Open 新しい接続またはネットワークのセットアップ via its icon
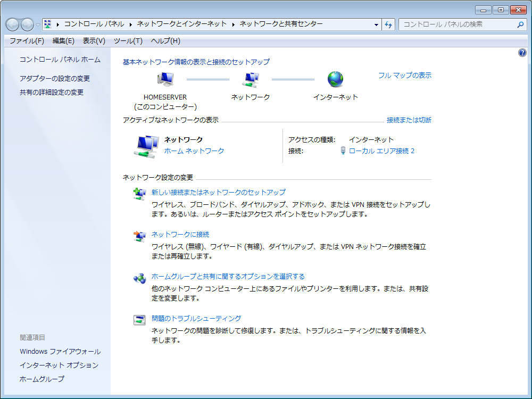 pyautogui.click(x=139, y=192)
